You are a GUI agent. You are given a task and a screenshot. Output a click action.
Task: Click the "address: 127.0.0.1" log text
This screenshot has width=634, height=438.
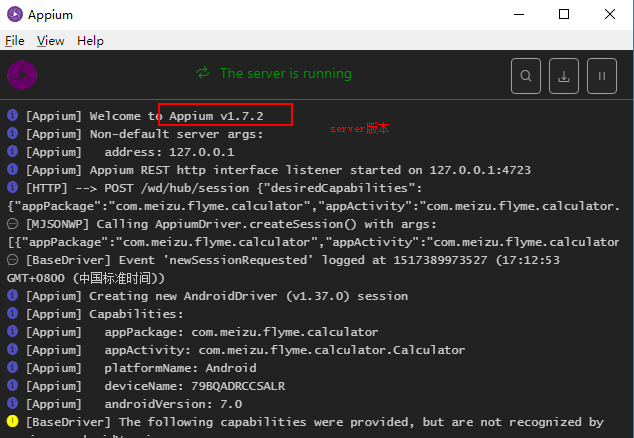[169, 152]
